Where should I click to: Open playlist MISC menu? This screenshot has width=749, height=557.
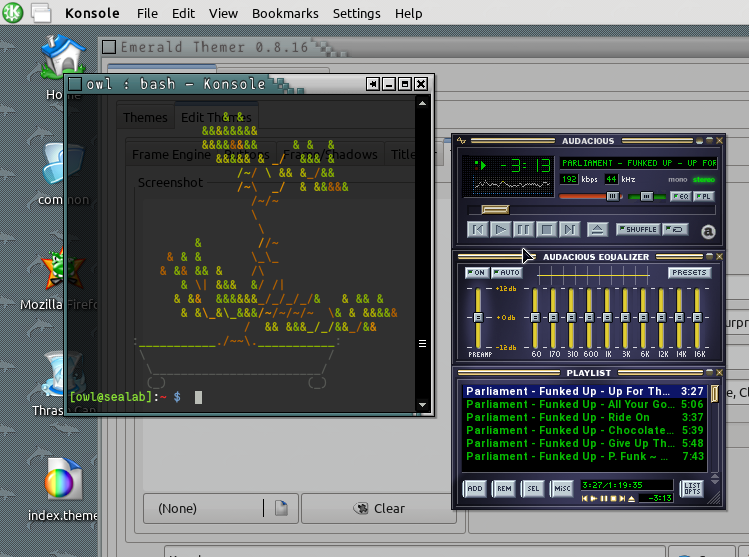tap(562, 488)
